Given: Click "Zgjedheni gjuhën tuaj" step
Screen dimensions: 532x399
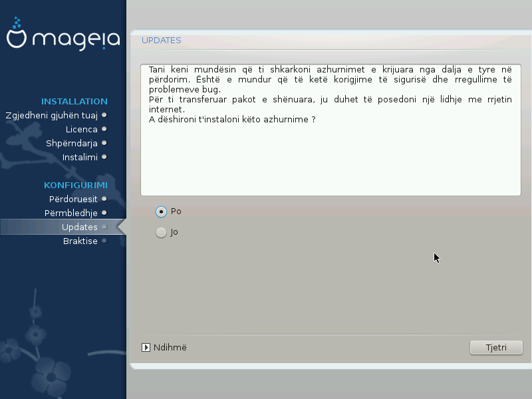Looking at the screenshot, I should [52, 116].
